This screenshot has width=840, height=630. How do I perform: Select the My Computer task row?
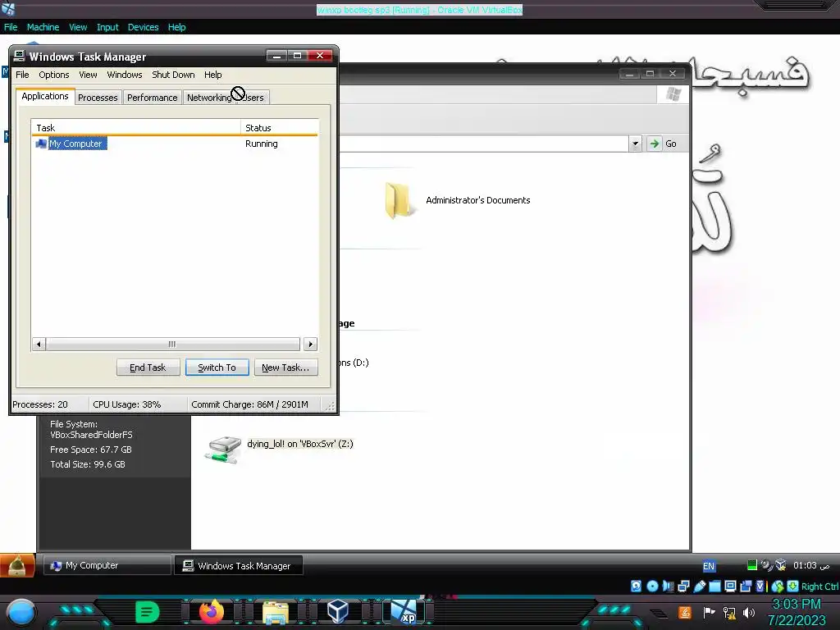[x=175, y=144]
